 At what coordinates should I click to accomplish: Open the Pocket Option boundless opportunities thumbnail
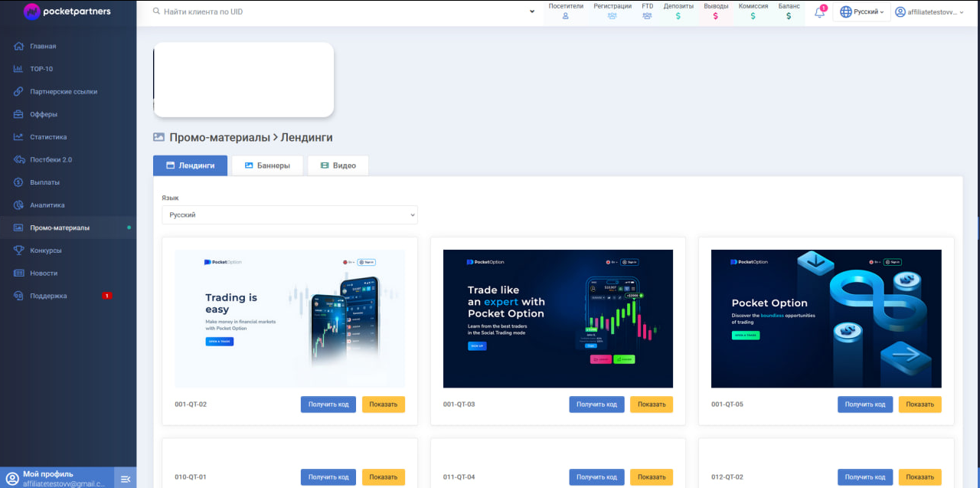826,319
